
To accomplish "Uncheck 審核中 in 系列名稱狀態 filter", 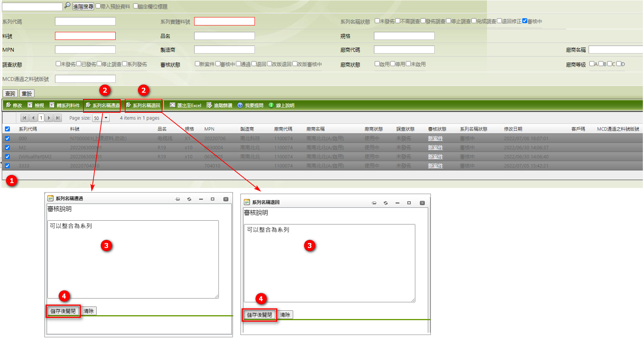I will pos(525,21).
